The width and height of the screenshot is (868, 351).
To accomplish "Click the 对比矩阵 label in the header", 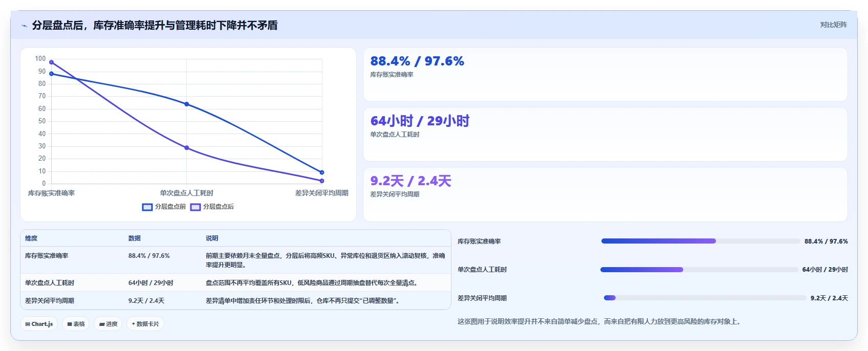I will point(833,25).
